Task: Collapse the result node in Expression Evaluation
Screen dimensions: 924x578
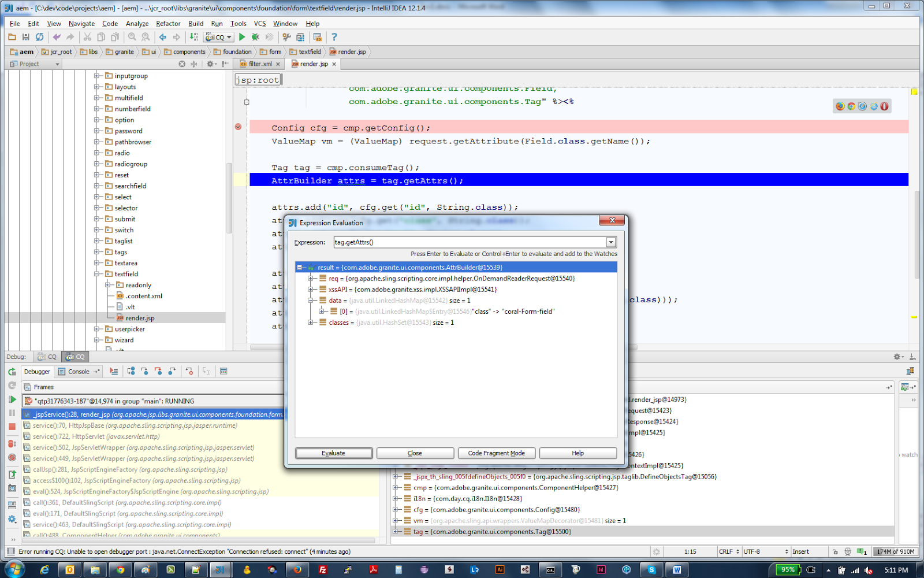Action: pos(299,268)
